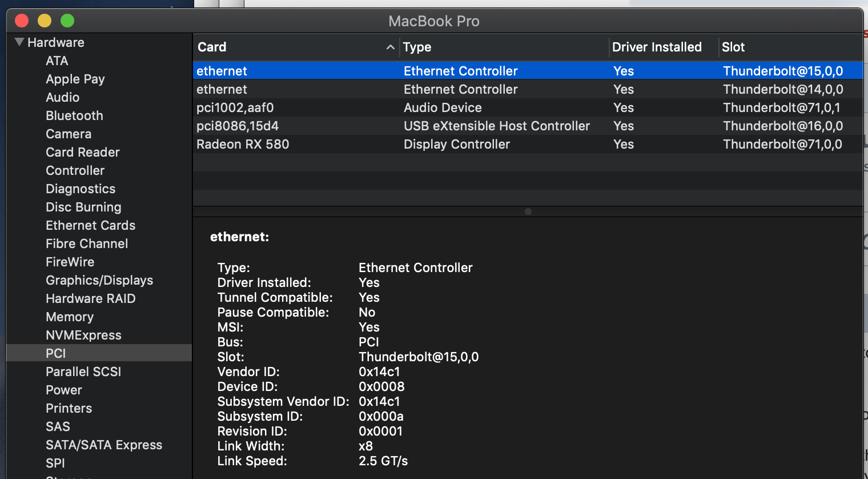Select Ethernet Cards in the sidebar

pos(90,225)
